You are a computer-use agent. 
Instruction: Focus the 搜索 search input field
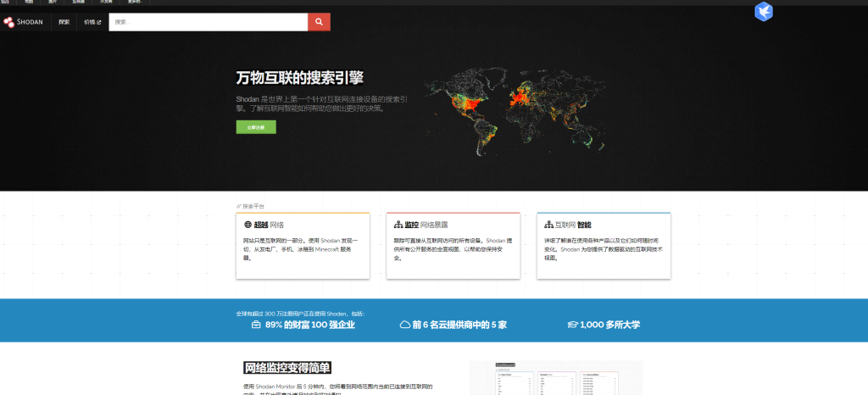[209, 22]
